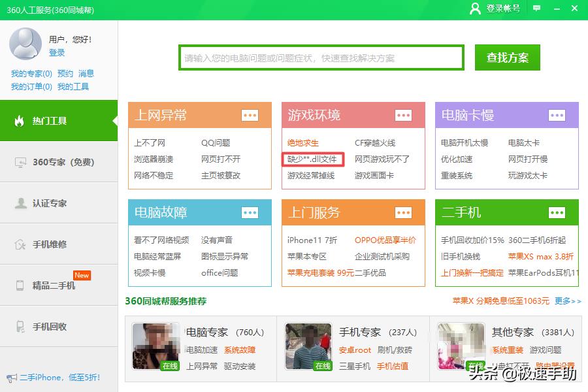This screenshot has width=588, height=392.
Task: Open 我的工具 link
Action: point(73,87)
